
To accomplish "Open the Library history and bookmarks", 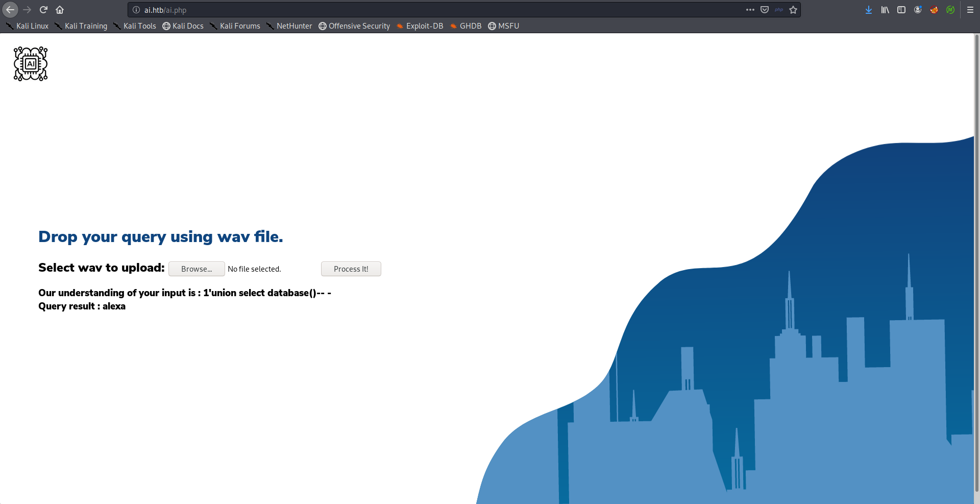I will coord(885,10).
